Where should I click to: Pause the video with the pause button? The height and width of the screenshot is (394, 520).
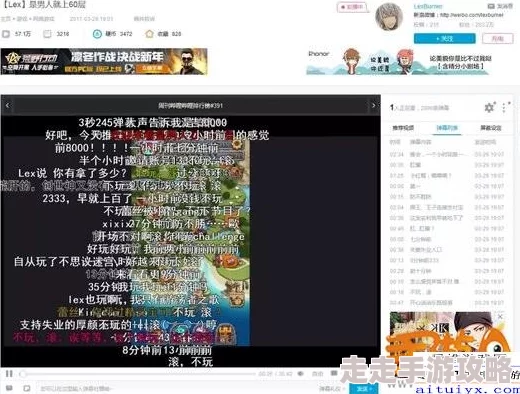(x=9, y=374)
